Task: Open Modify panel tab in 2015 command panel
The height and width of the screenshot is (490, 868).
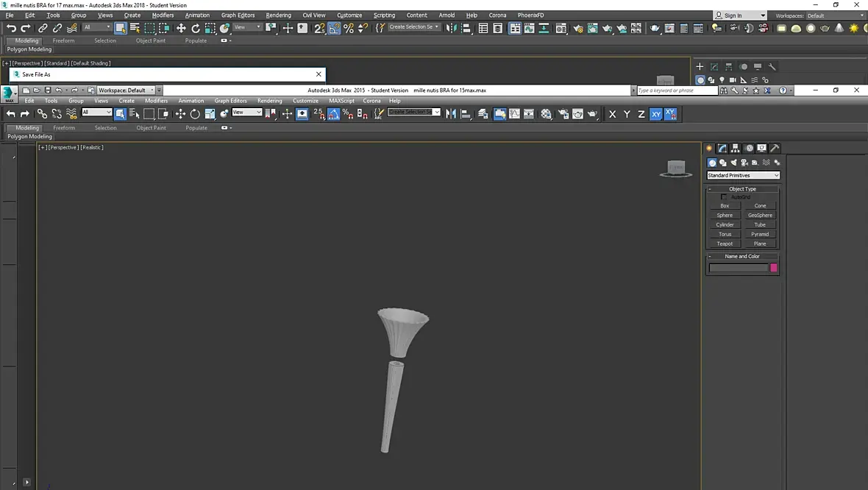Action: tap(722, 149)
